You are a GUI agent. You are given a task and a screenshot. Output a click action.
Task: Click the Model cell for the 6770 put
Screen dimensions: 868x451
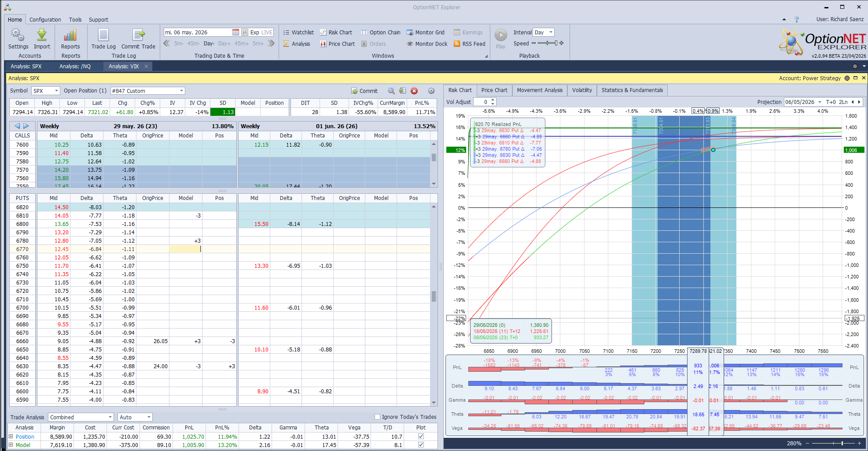185,249
